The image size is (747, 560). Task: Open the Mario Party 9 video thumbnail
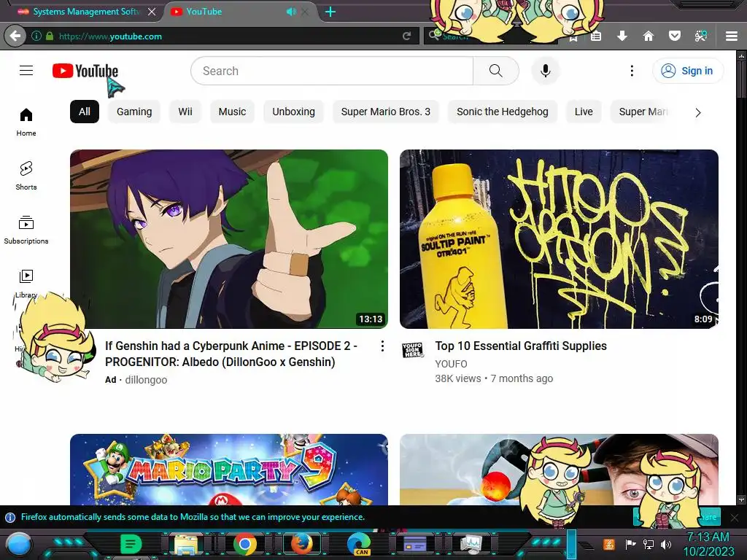(228, 469)
